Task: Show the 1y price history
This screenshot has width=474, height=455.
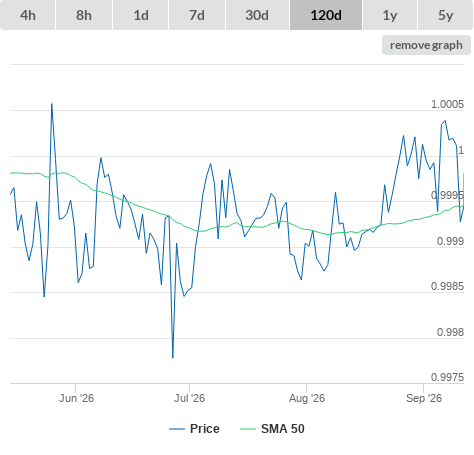Action: [390, 15]
